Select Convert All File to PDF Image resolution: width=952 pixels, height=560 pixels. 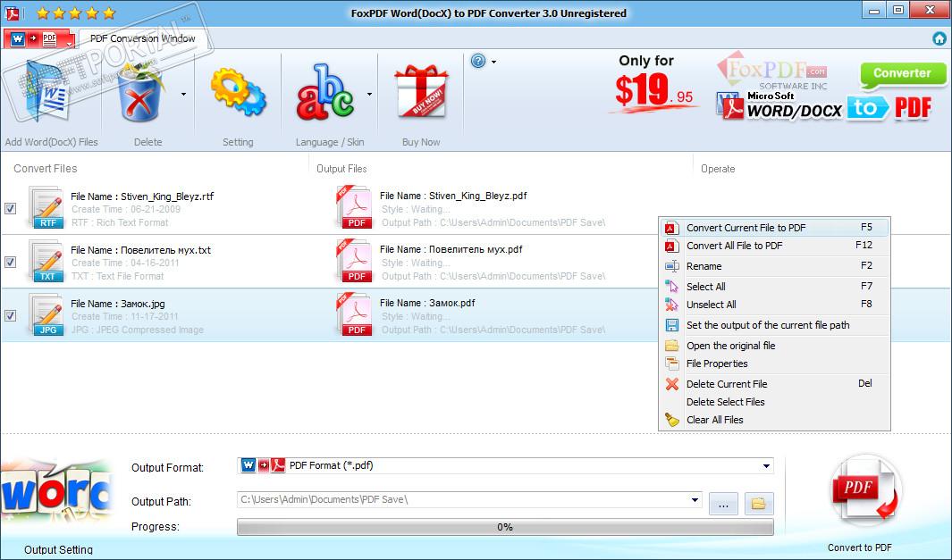point(774,246)
